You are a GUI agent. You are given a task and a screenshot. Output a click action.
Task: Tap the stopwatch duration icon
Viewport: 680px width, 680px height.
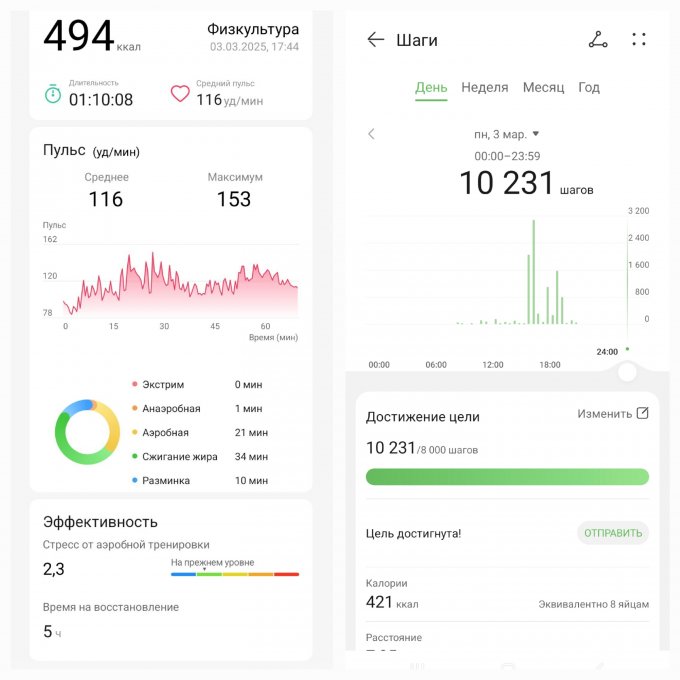point(53,94)
